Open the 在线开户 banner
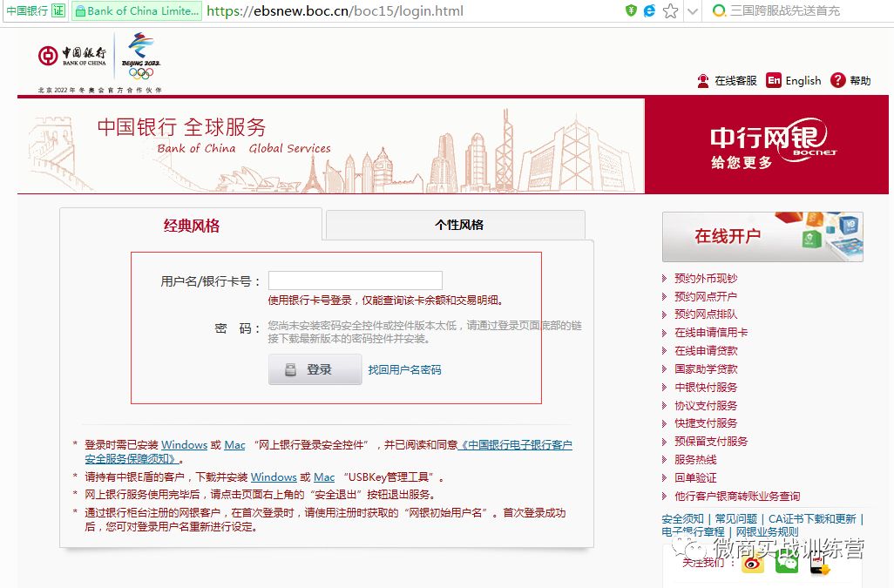The image size is (894, 588). 762,236
